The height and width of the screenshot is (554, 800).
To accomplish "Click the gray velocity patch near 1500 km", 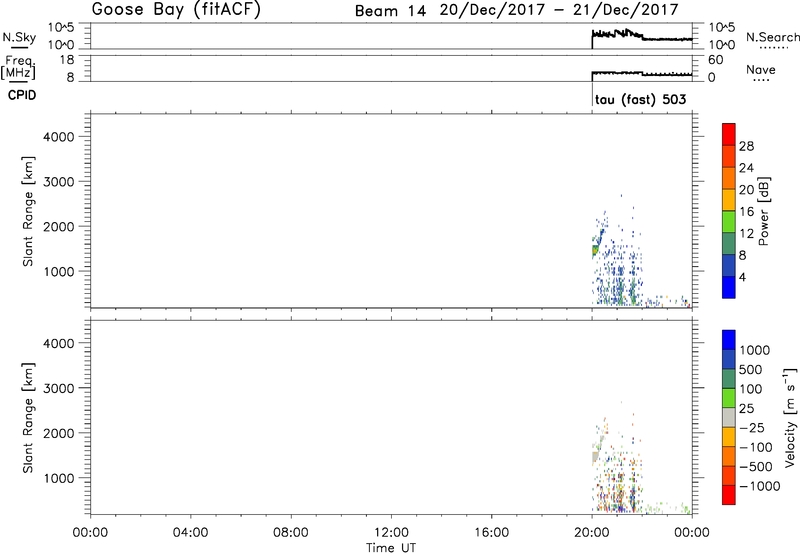I will point(595,458).
